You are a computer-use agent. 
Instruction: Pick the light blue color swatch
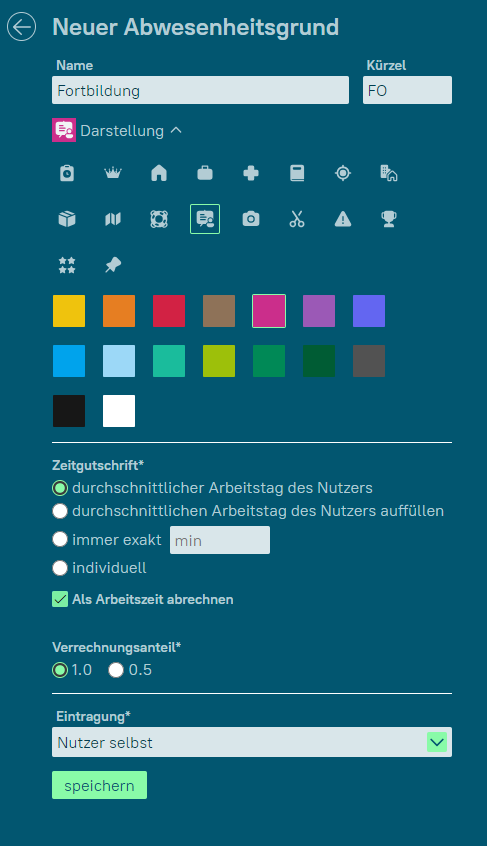[x=119, y=361]
